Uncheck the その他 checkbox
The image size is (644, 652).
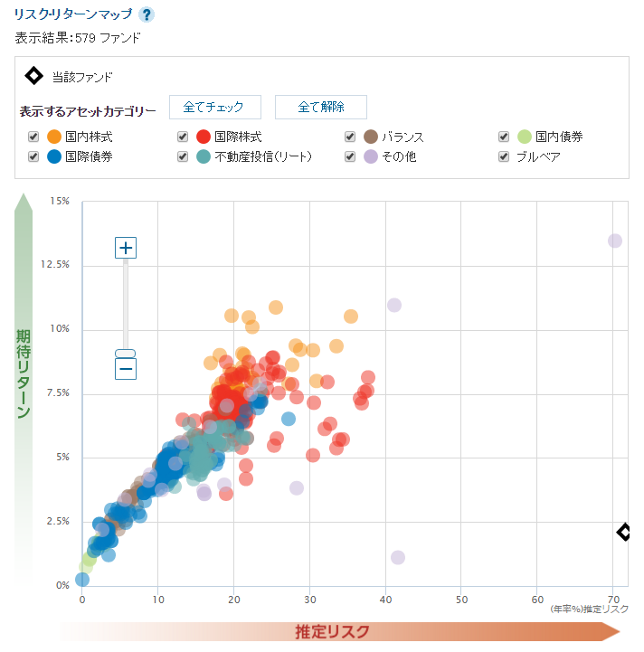click(350, 156)
